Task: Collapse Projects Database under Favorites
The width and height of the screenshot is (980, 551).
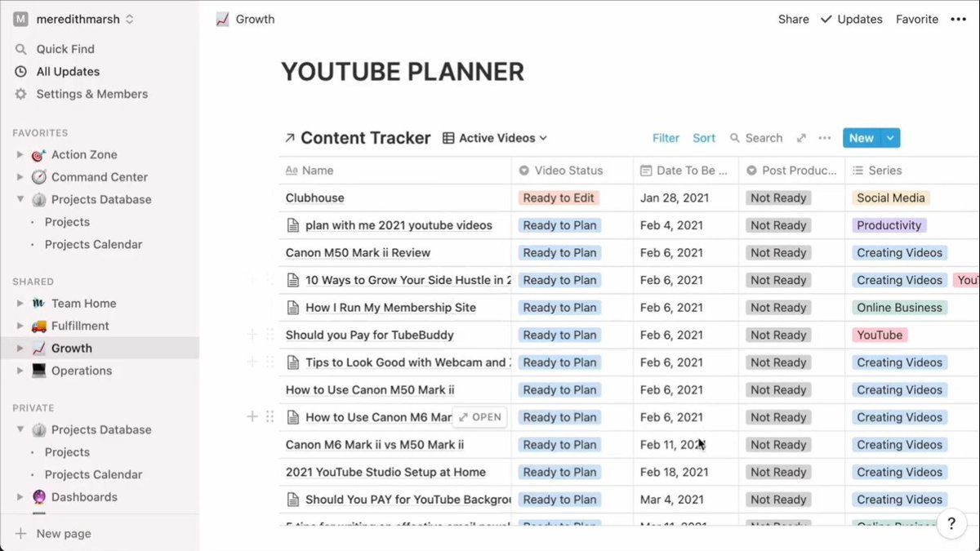Action: pyautogui.click(x=20, y=199)
